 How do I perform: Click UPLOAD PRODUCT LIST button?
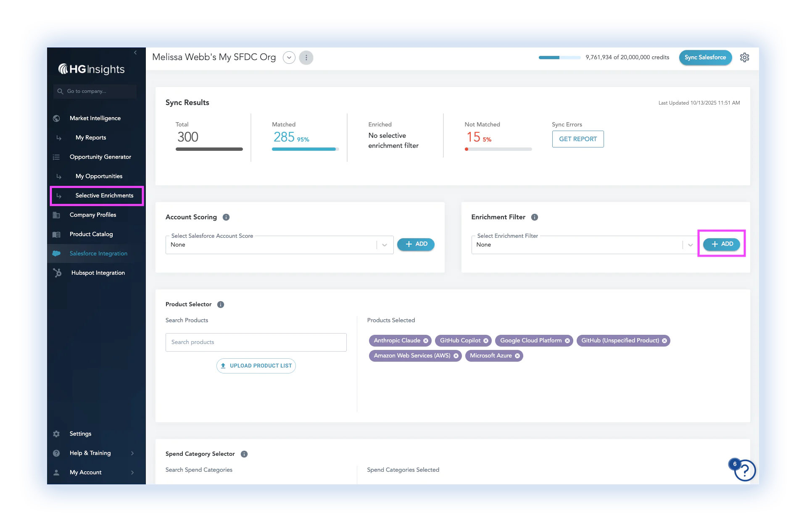click(x=256, y=366)
